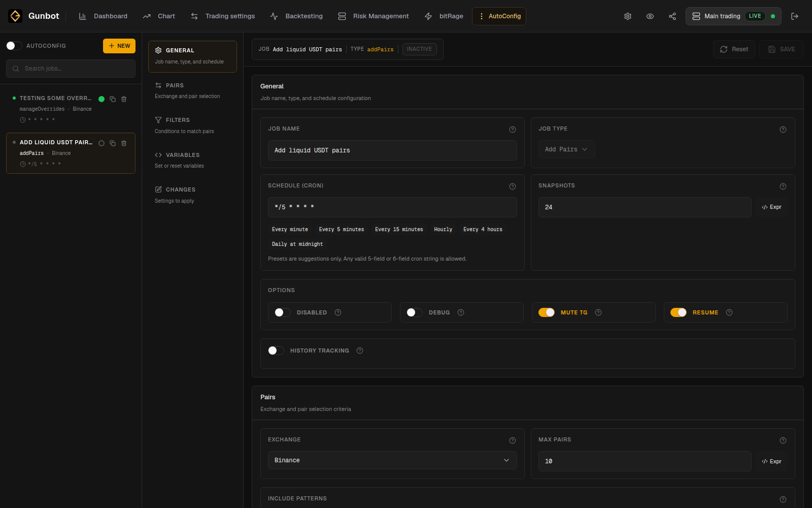Toggle the AutoConfig master switch

tap(14, 46)
